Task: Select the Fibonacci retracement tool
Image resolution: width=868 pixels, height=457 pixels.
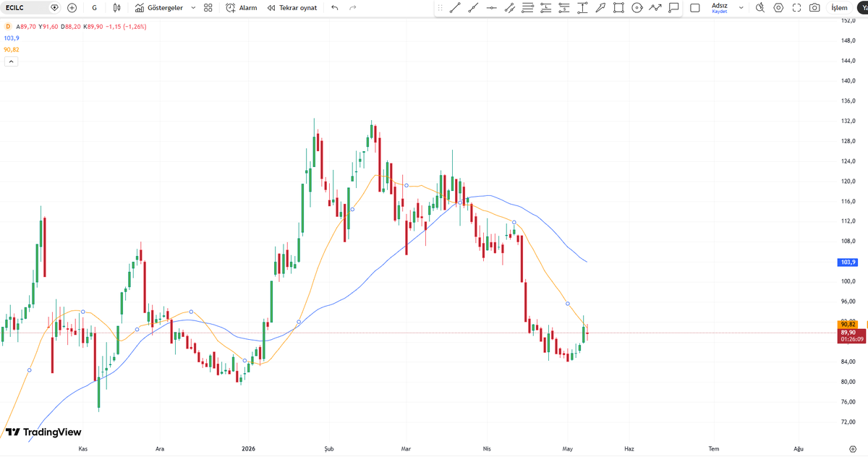Action: pos(527,8)
